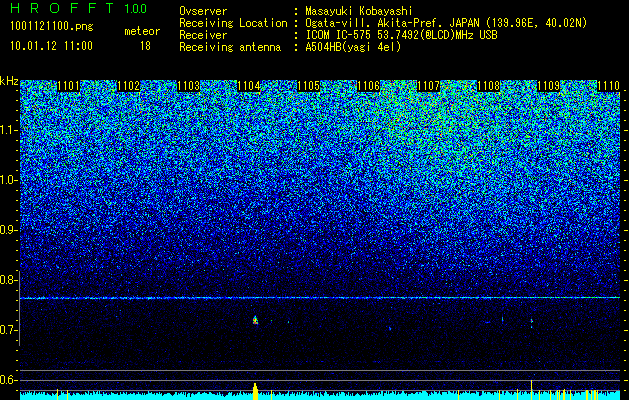Click the 'Ovserver' field label
629x400 pixels.
[203, 11]
